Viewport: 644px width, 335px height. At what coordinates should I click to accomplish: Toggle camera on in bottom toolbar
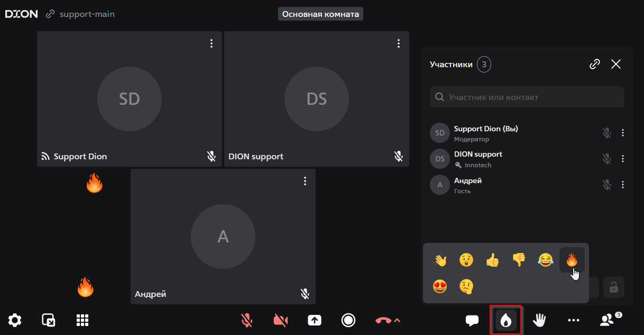click(281, 320)
